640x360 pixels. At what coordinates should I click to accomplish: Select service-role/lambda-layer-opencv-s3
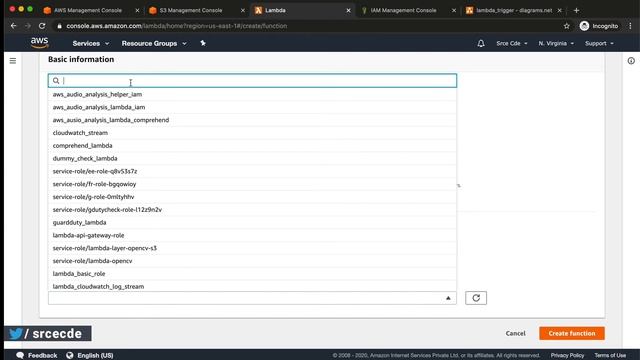coord(252,248)
